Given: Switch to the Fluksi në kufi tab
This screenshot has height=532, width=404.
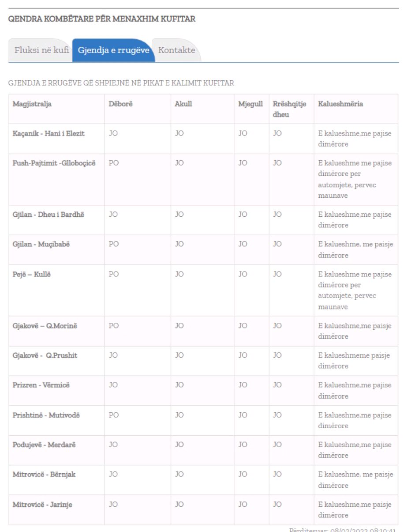Looking at the screenshot, I should (x=41, y=50).
